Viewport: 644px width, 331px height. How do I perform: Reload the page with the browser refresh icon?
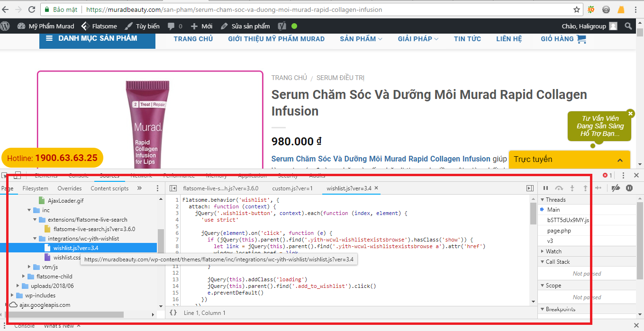point(32,9)
